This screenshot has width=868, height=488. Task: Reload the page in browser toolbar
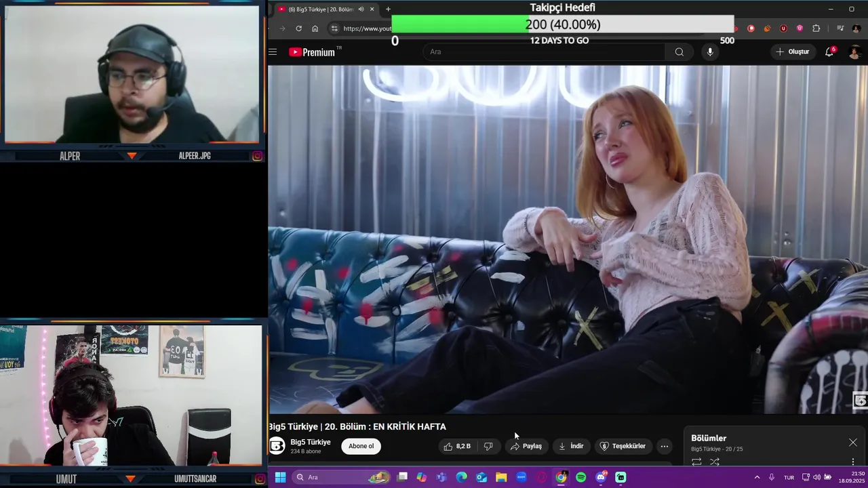[298, 28]
